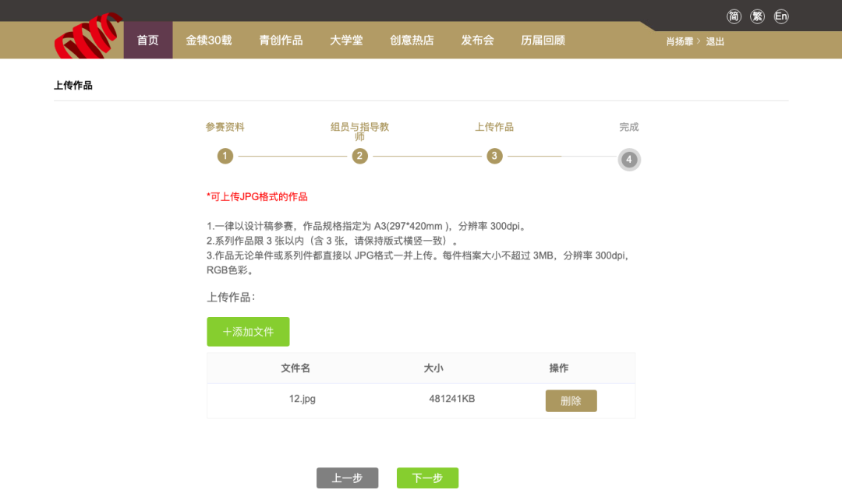Click the green 添加文件 upload button
This screenshot has height=504, width=842.
point(247,331)
